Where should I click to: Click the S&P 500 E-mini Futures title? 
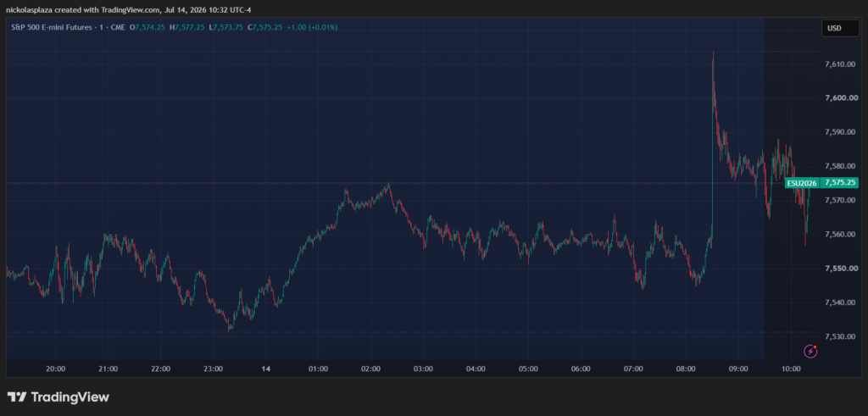(52, 27)
